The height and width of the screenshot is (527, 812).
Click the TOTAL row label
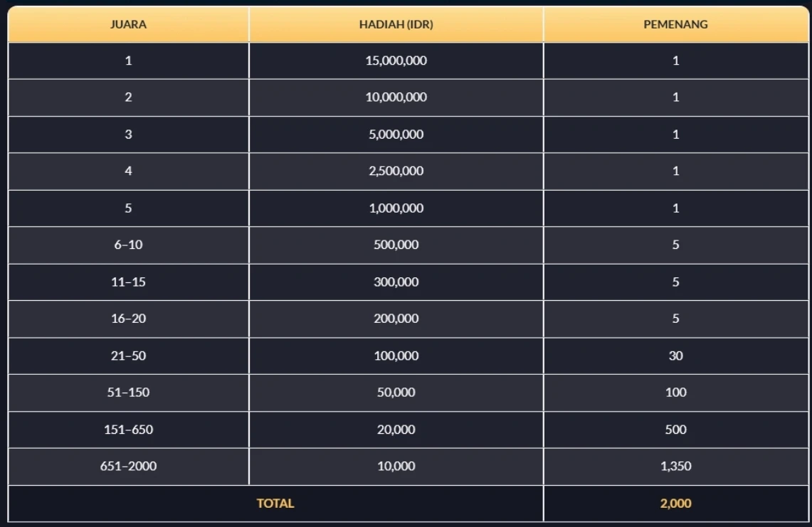pyautogui.click(x=275, y=504)
